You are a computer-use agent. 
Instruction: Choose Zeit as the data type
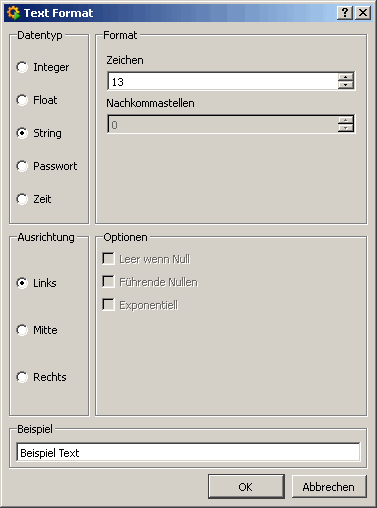[x=34, y=199]
